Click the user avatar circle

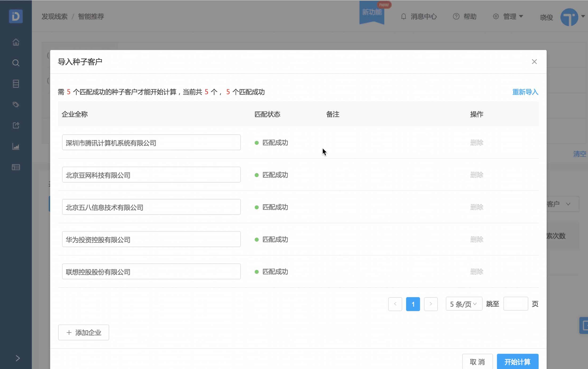pyautogui.click(x=569, y=17)
